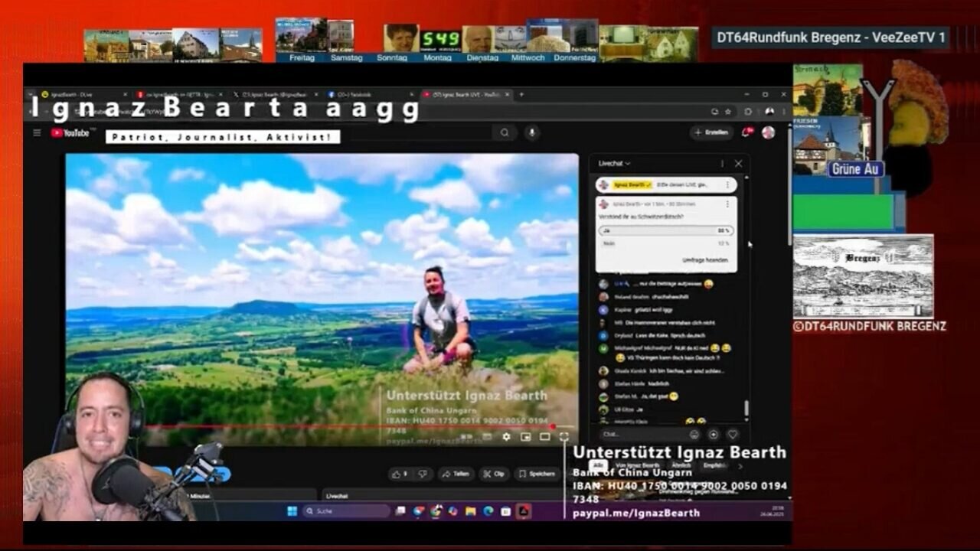Toggle theater mode on video player
Viewport: 980px width, 551px height.
(x=544, y=437)
